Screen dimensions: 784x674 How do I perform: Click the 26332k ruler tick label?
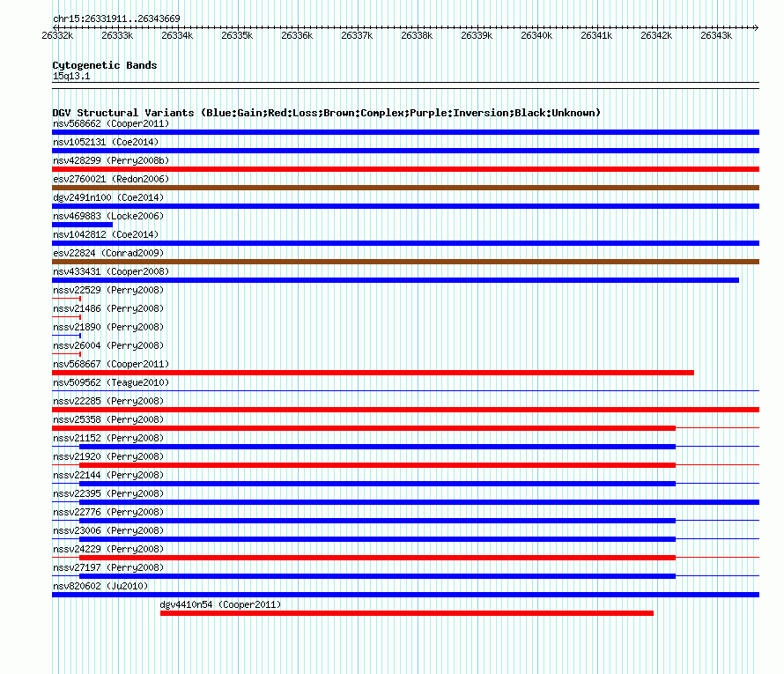click(x=57, y=35)
